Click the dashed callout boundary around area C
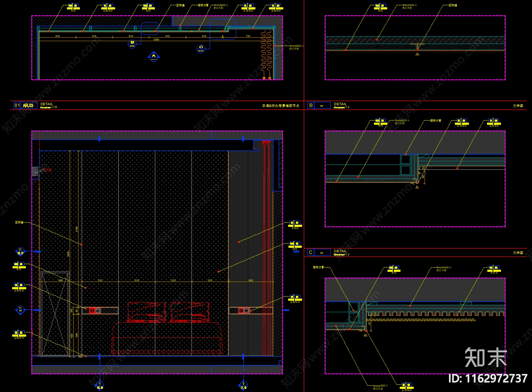The height and width of the screenshot is (392, 532). (x=223, y=29)
